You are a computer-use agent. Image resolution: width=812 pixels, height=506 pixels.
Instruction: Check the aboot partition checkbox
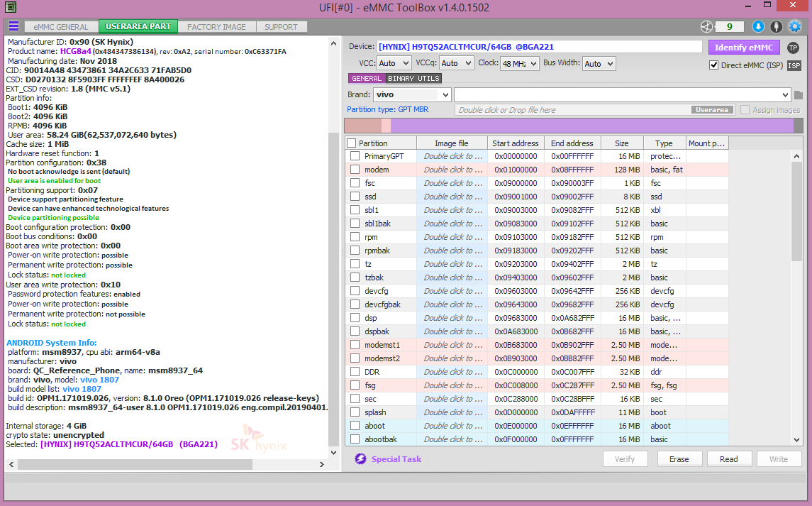point(355,426)
